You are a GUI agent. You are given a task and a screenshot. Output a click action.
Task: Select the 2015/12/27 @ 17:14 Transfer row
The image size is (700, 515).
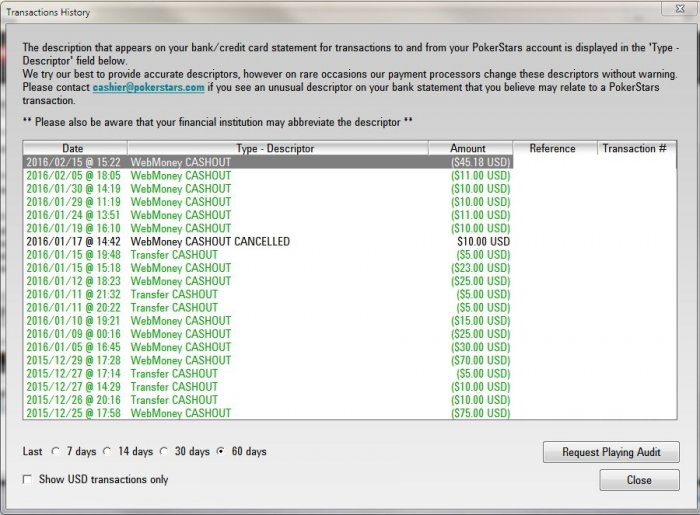coord(267,374)
